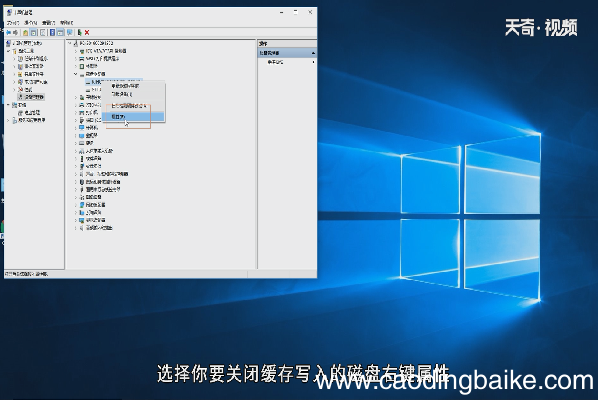Select the Storage (存储) node icon
Viewport: 598px width, 400px height.
[x=15, y=105]
